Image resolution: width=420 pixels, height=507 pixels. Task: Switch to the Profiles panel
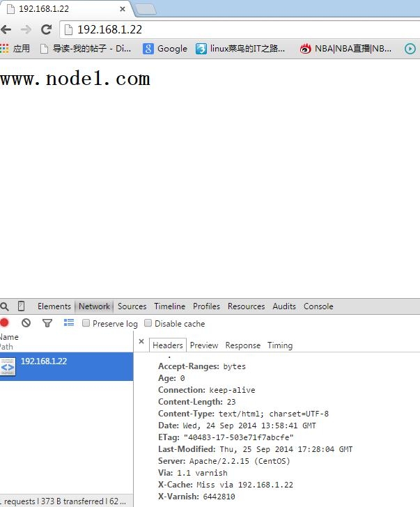coord(206,306)
